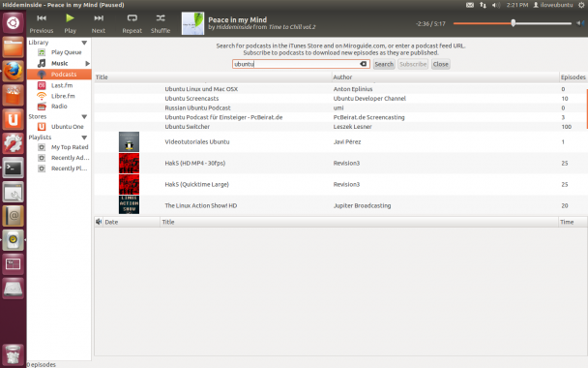Select Ubuntu Screencasts podcast

click(340, 99)
